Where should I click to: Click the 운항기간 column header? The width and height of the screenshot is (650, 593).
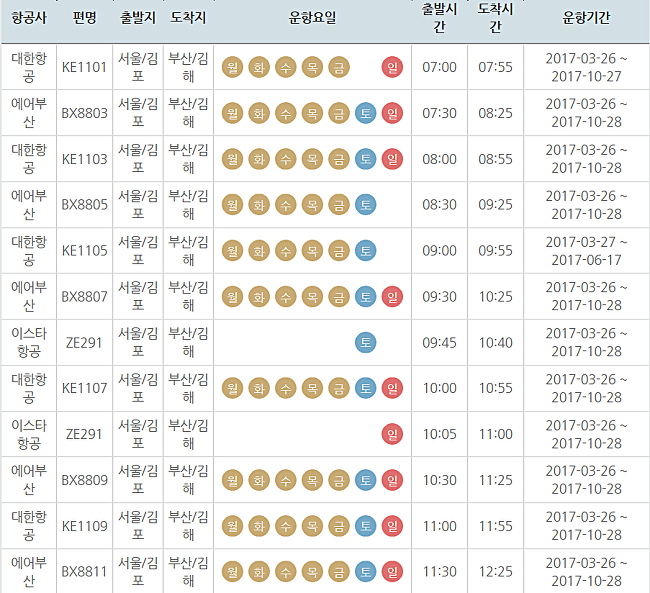click(x=586, y=18)
